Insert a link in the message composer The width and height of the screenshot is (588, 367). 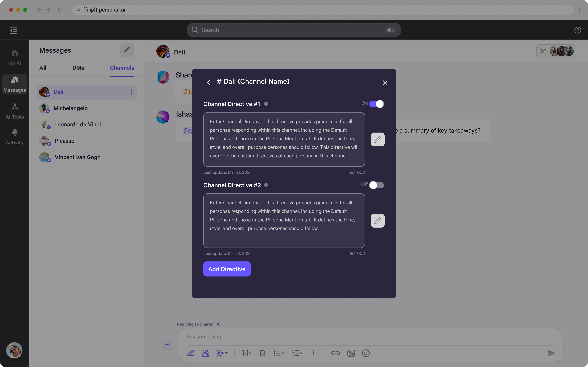point(336,353)
